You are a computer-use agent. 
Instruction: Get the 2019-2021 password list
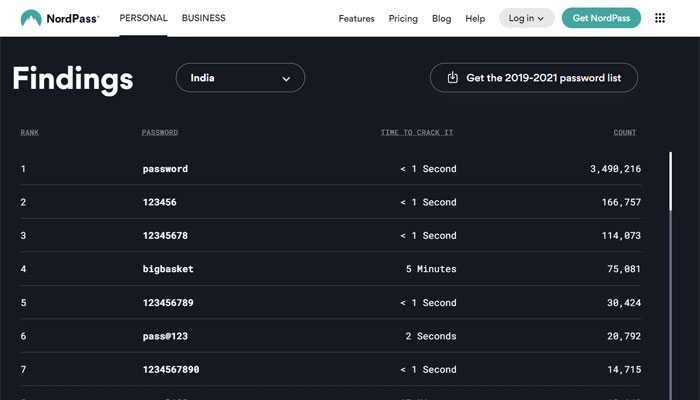[x=535, y=78]
